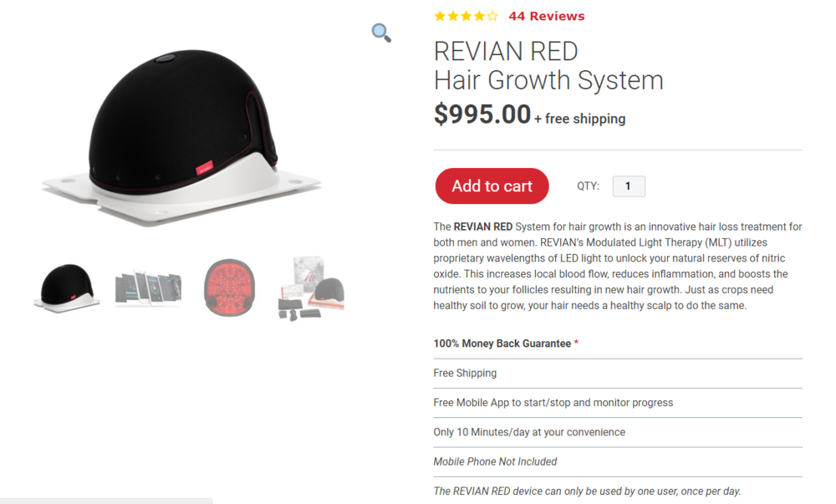The height and width of the screenshot is (504, 836).
Task: Click the Free Shipping feature row
Action: coord(465,373)
